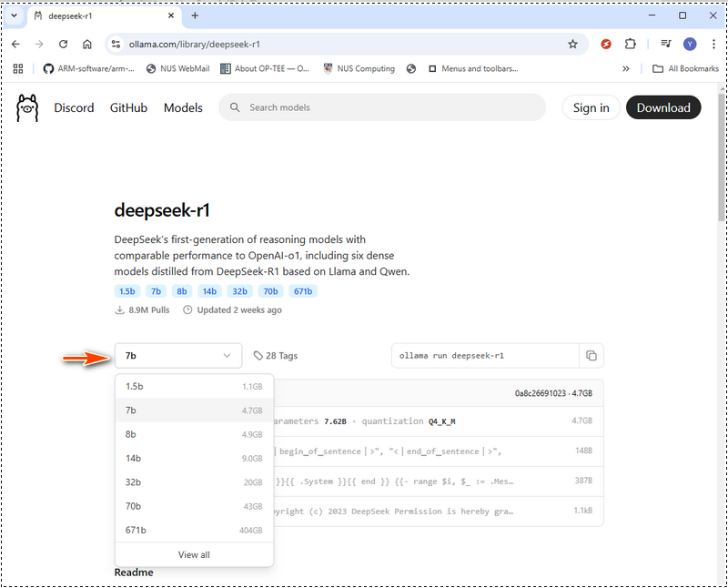Switch to the deepseek-r1 browser tab
The width and height of the screenshot is (728, 588).
(104, 15)
